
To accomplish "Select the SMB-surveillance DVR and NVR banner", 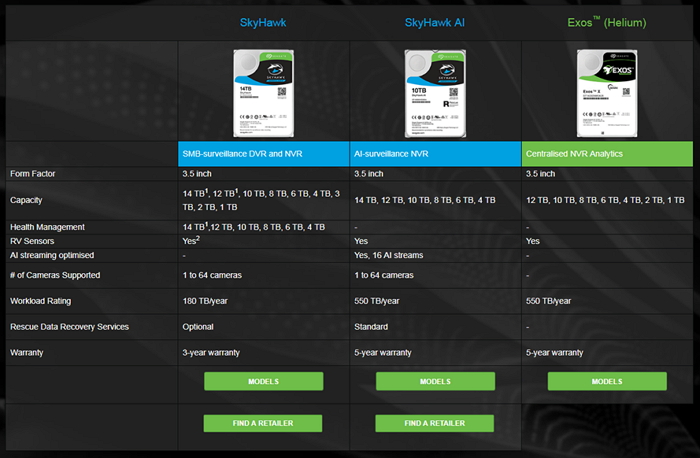I will (x=263, y=154).
